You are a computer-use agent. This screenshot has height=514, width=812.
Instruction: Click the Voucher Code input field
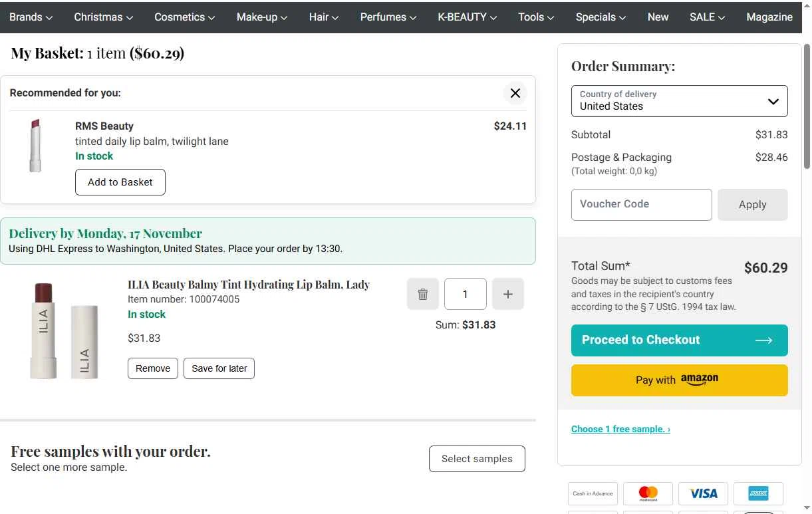642,205
